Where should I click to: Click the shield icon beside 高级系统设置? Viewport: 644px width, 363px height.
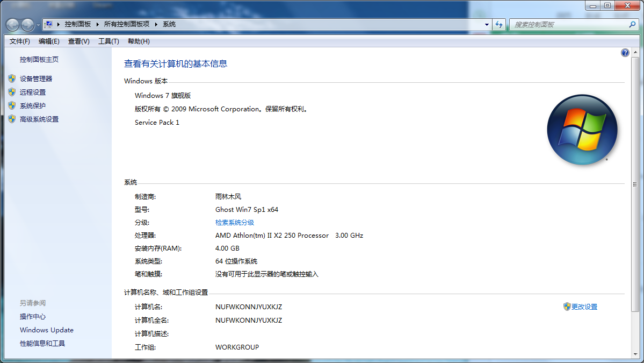click(x=12, y=119)
